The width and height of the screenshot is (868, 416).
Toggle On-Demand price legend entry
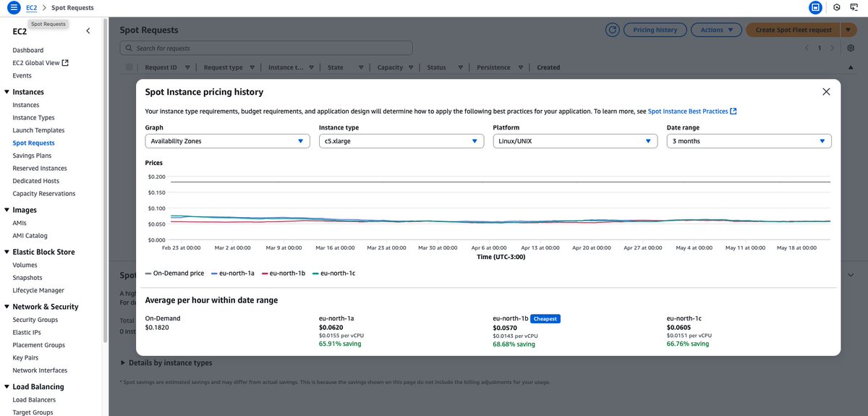pyautogui.click(x=174, y=273)
